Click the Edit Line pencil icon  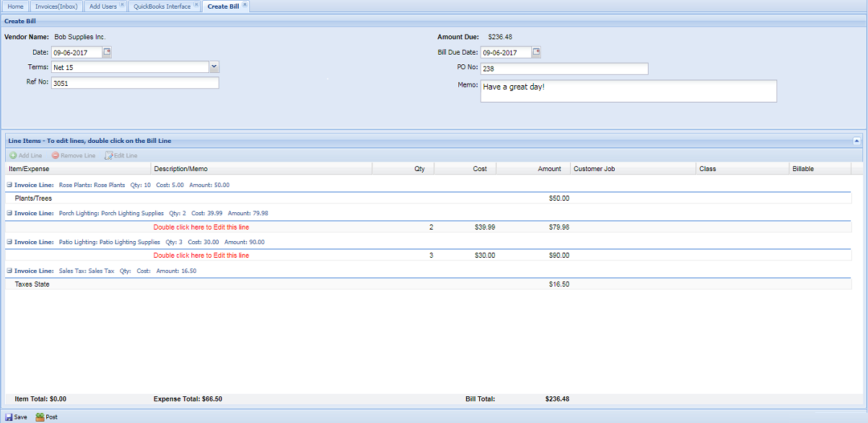coord(109,155)
